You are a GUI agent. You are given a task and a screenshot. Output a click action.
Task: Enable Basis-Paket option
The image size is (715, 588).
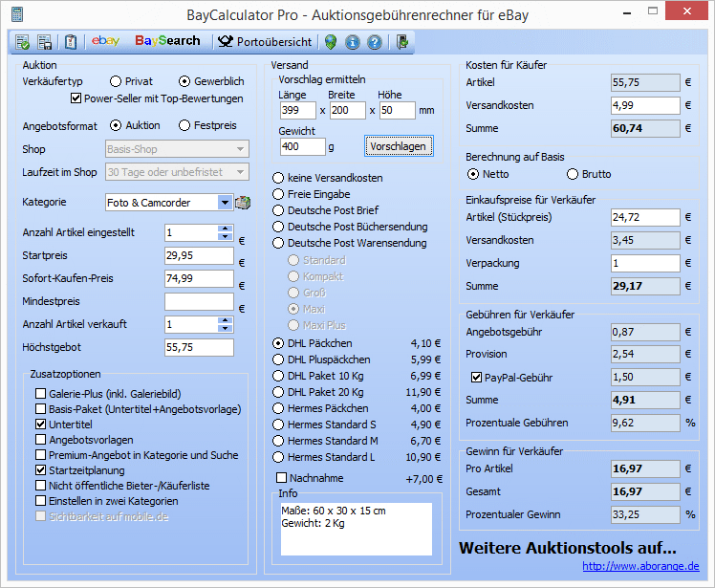pyautogui.click(x=139, y=409)
